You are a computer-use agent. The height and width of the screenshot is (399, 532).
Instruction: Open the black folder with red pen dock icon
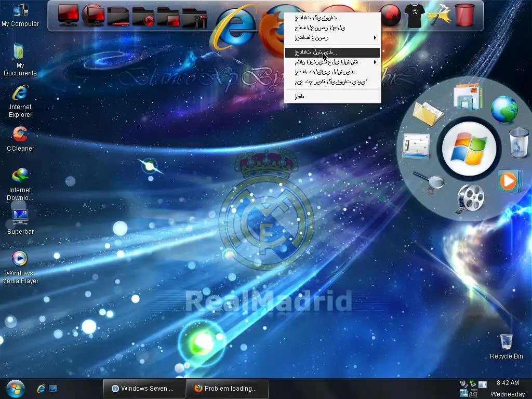click(118, 16)
